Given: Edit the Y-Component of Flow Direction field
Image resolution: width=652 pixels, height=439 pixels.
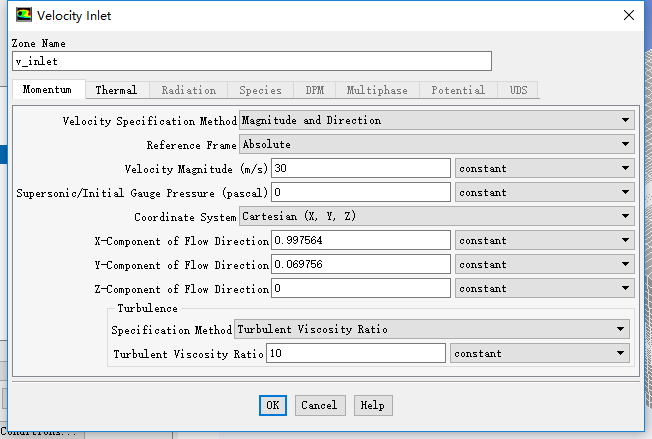Looking at the screenshot, I should coord(360,265).
